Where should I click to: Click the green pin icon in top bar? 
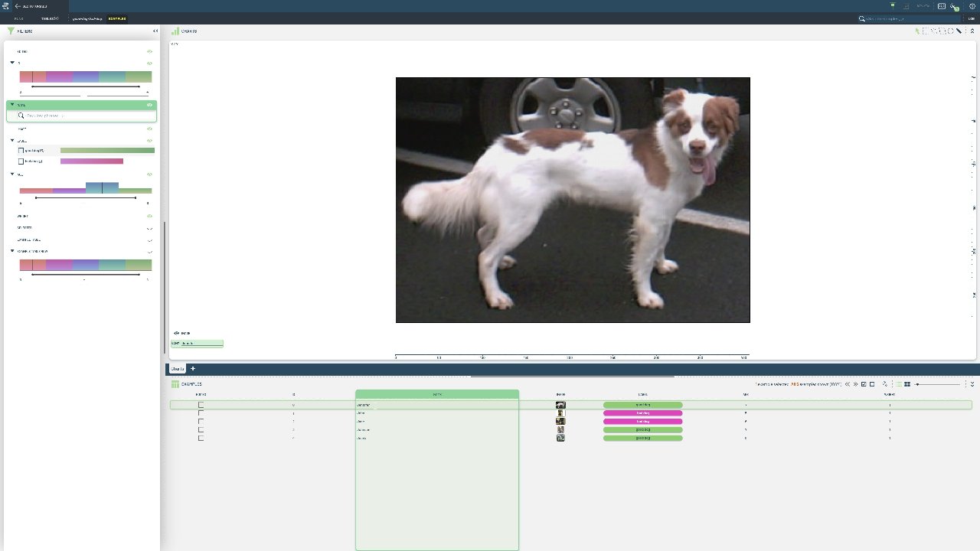tap(893, 5)
